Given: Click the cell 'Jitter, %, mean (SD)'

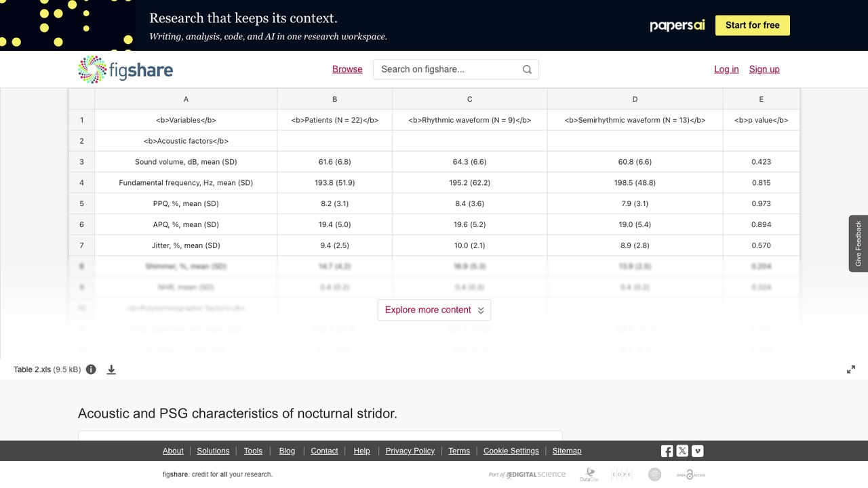Looking at the screenshot, I should point(186,245).
